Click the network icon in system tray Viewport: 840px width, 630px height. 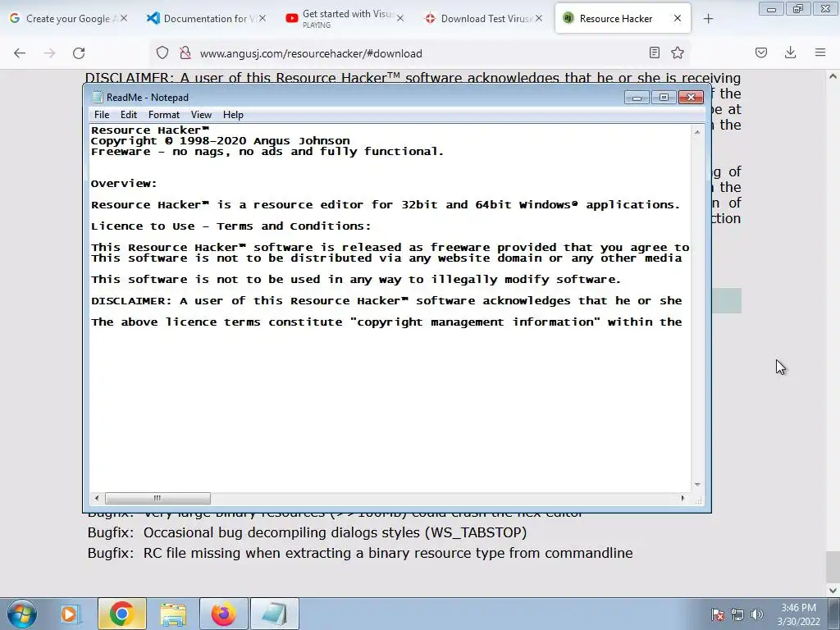(737, 614)
